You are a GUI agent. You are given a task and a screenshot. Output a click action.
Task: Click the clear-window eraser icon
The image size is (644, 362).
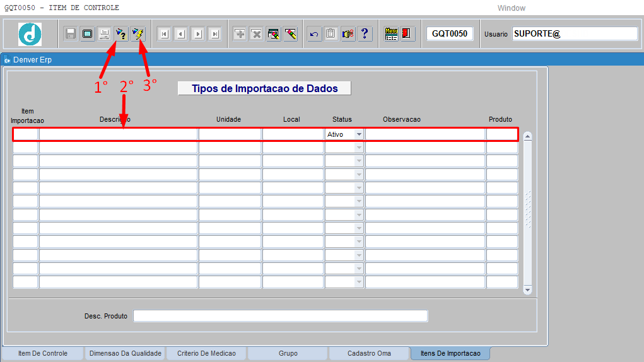(x=274, y=33)
